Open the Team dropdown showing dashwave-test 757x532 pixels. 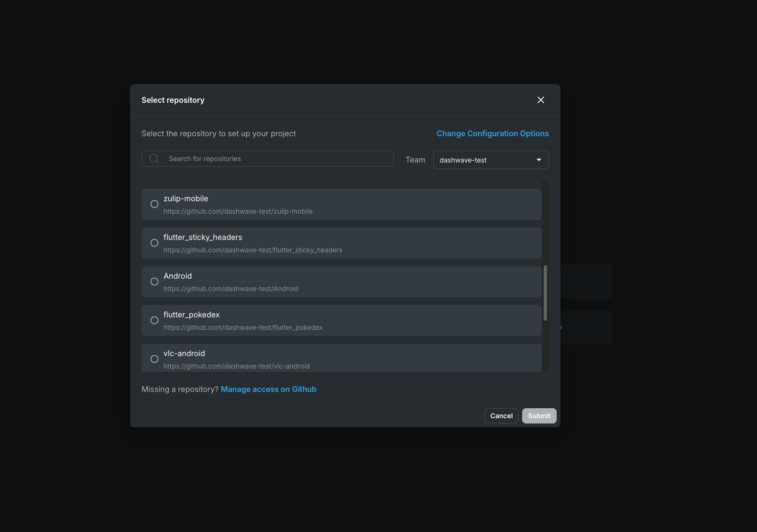point(490,160)
